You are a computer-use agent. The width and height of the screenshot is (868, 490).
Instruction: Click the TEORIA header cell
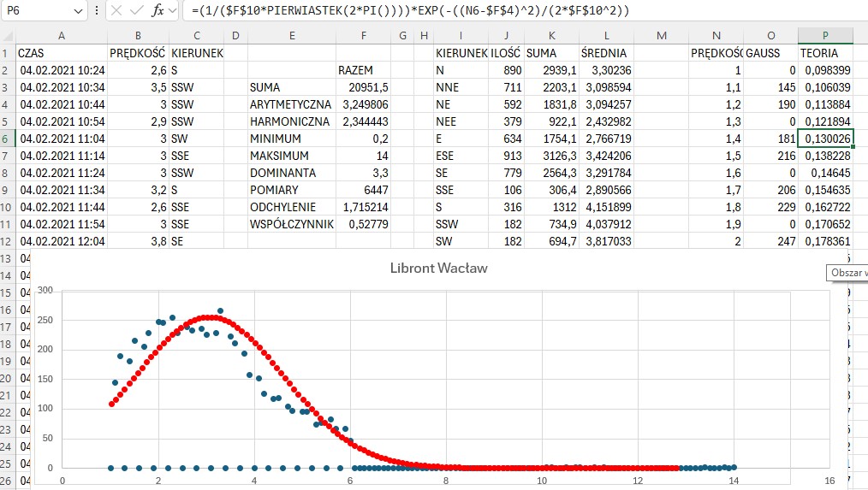coord(824,53)
